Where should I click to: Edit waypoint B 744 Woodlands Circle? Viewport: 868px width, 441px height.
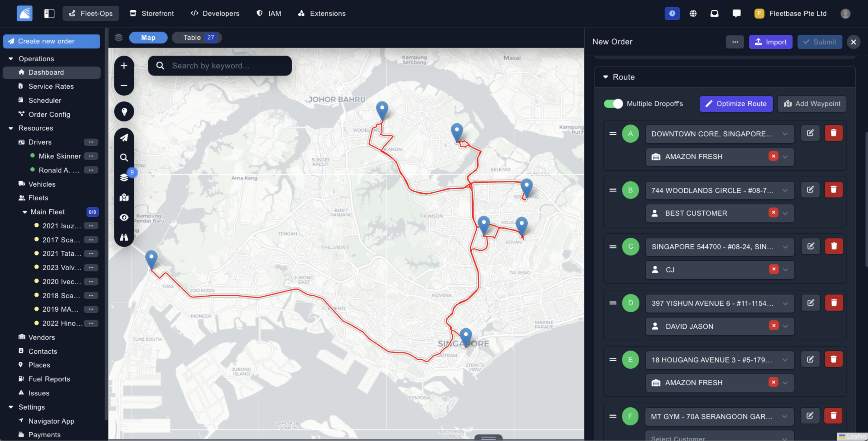pos(810,190)
